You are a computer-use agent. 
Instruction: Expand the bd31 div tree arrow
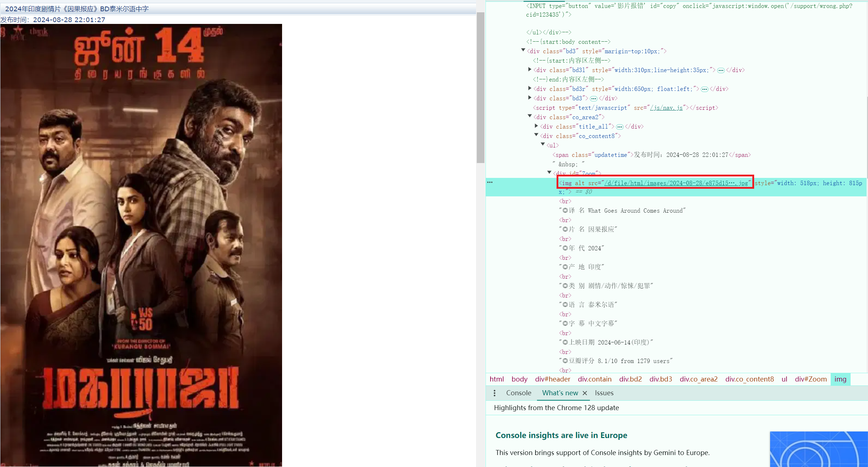coord(530,69)
